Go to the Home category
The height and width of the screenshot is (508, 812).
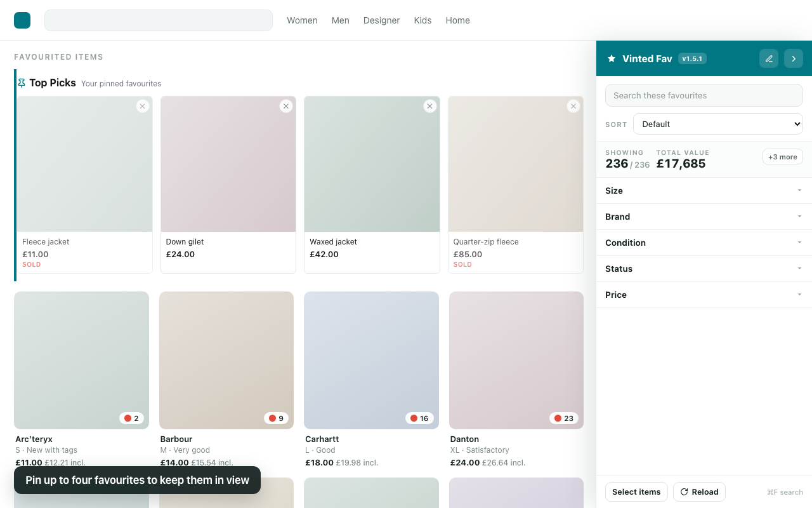(x=457, y=20)
